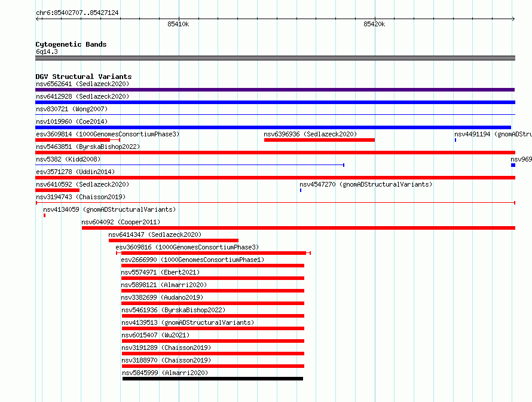Click the Cytogenetic Bands track title

pyautogui.click(x=71, y=44)
